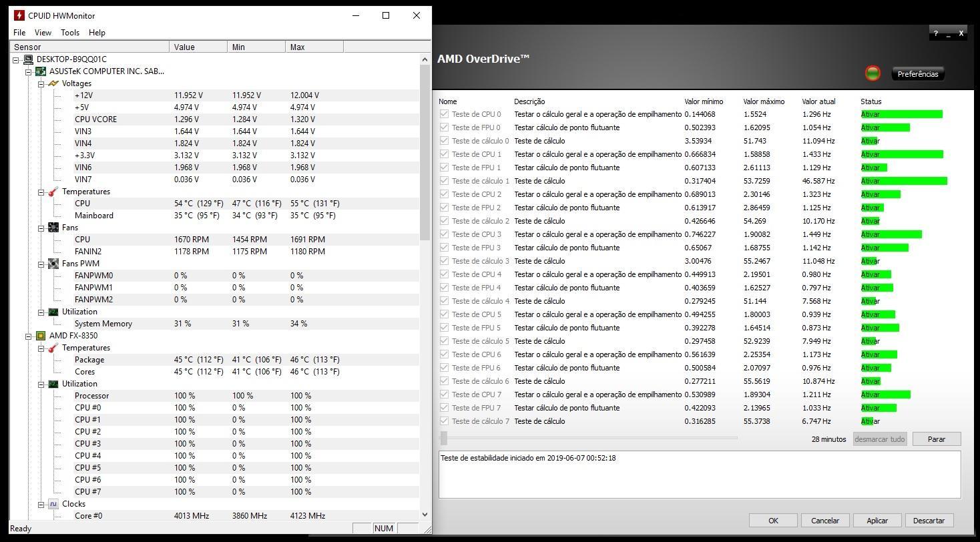Viewport: 980px width, 542px height.
Task: Click the Clocks waveform icon
Action: [53, 504]
